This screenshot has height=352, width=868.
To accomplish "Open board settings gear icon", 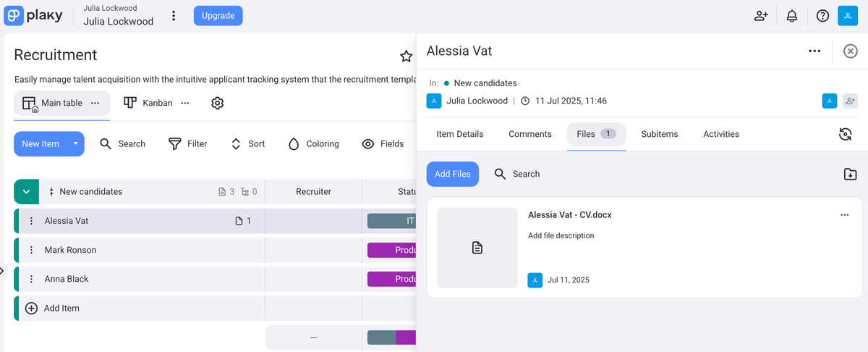I will 217,103.
